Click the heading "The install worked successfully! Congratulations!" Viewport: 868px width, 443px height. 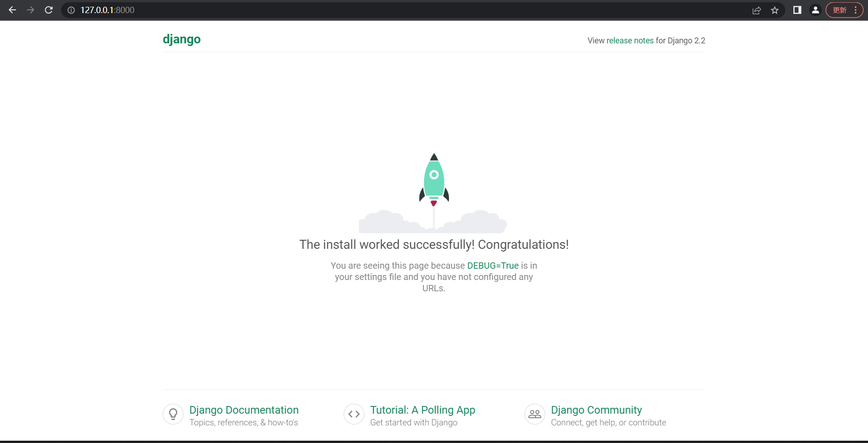pyautogui.click(x=434, y=244)
